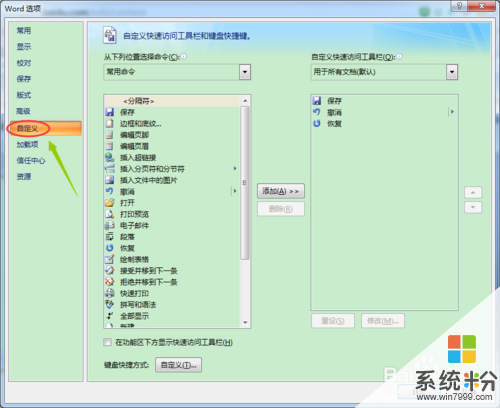This screenshot has height=408, width=500.
Task: Click the move down arrow button
Action: 473,207
